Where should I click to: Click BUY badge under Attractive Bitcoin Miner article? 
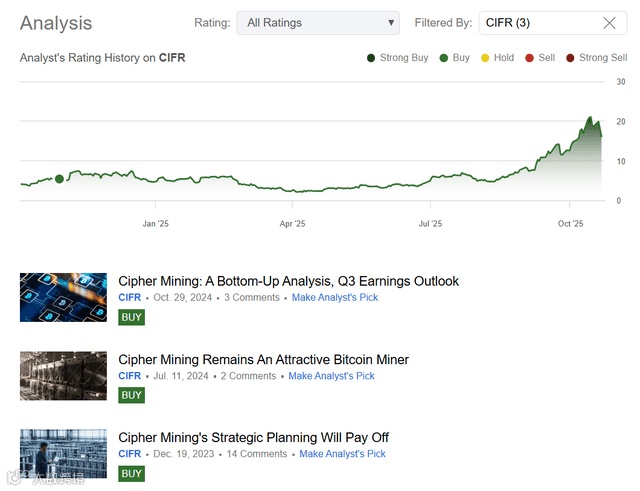pyautogui.click(x=131, y=395)
